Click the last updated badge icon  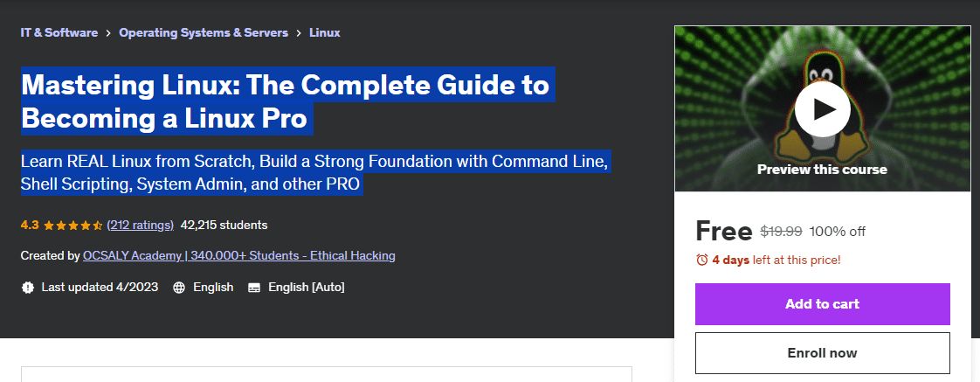28,287
